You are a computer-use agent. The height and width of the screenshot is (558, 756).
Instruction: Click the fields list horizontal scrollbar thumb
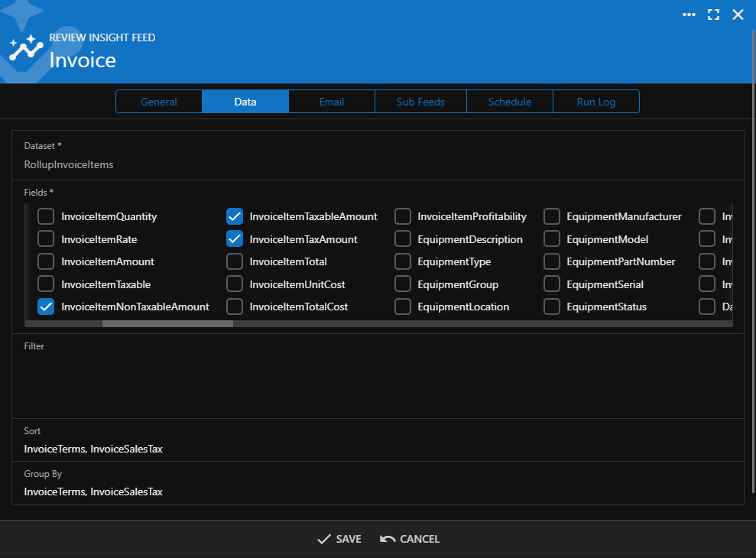(x=167, y=323)
